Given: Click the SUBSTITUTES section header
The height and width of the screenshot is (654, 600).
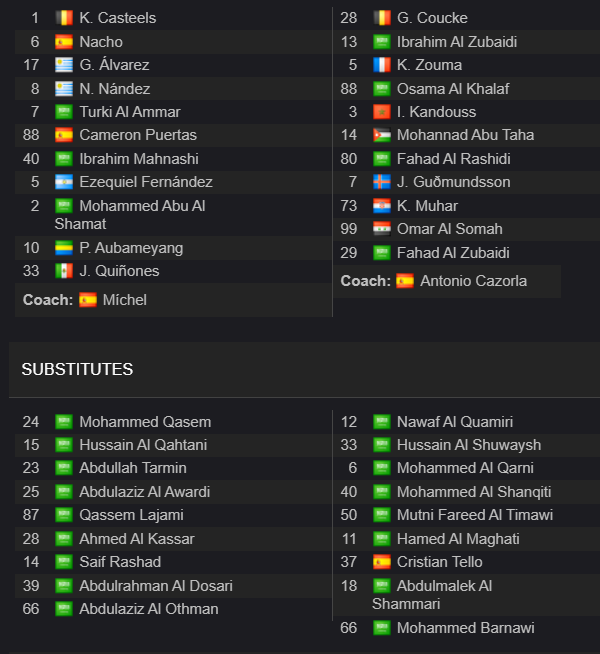Looking at the screenshot, I should (77, 370).
